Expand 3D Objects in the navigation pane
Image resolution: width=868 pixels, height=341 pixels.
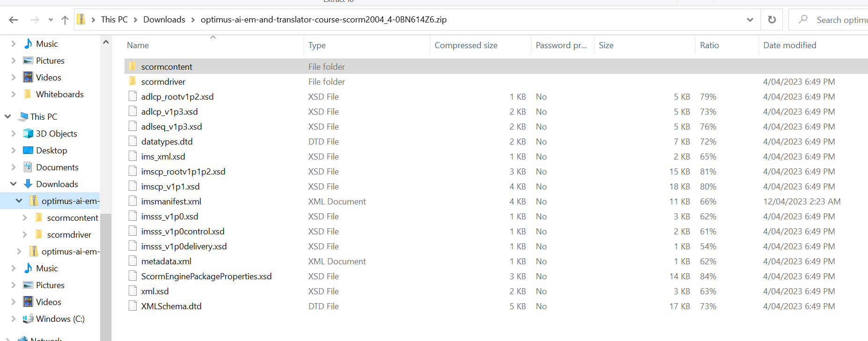(13, 134)
